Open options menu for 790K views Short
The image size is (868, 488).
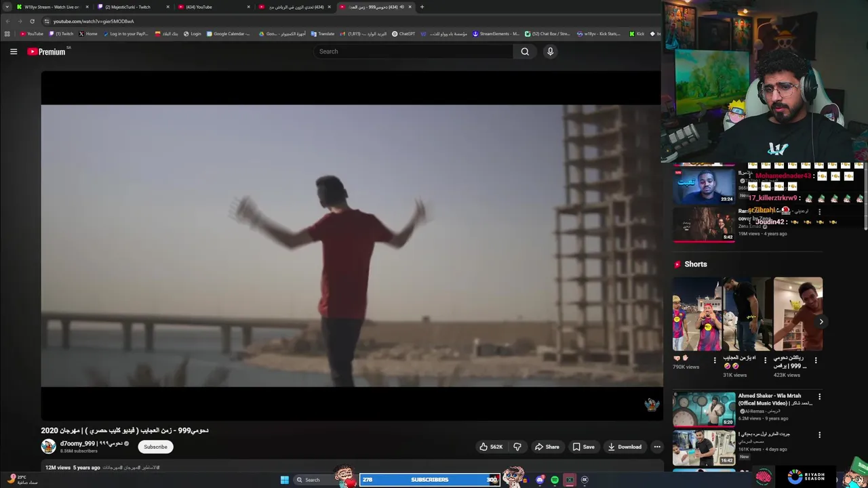click(x=715, y=361)
